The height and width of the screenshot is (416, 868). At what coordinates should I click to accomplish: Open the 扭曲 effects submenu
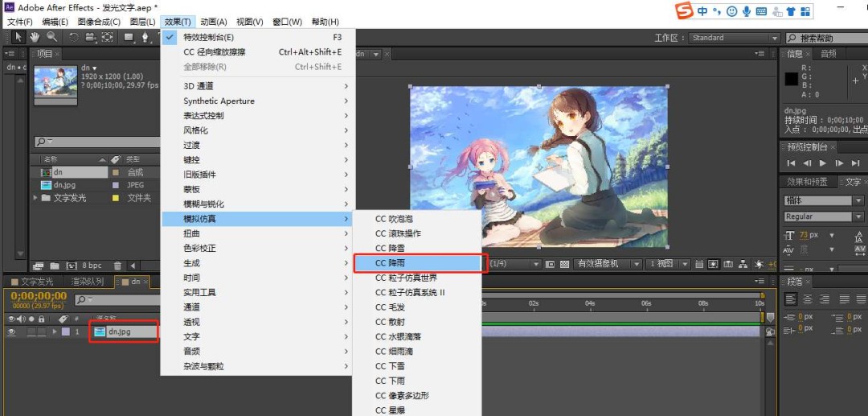(257, 233)
